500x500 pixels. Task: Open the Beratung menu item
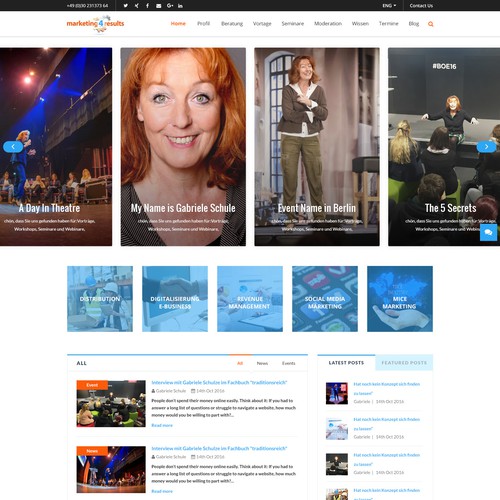click(x=232, y=23)
